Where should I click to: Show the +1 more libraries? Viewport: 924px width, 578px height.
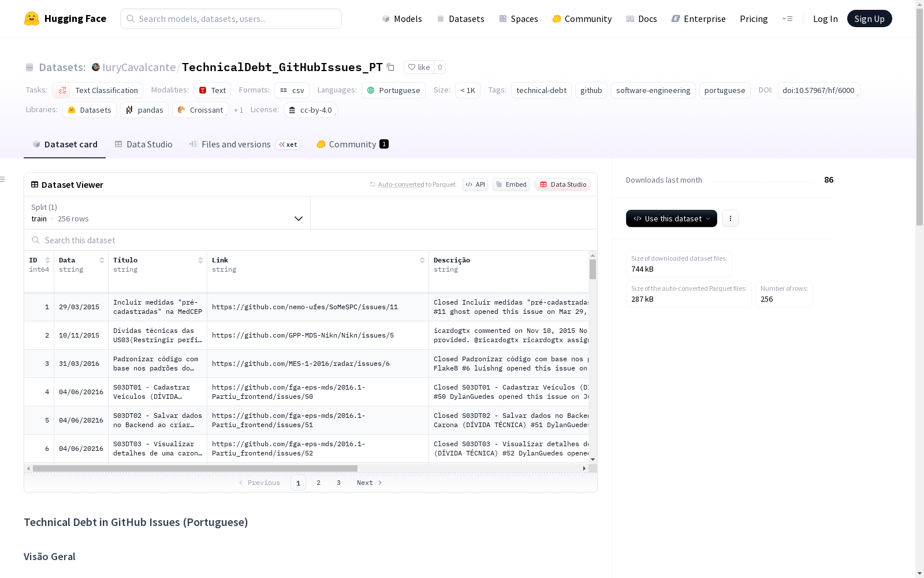coord(239,110)
